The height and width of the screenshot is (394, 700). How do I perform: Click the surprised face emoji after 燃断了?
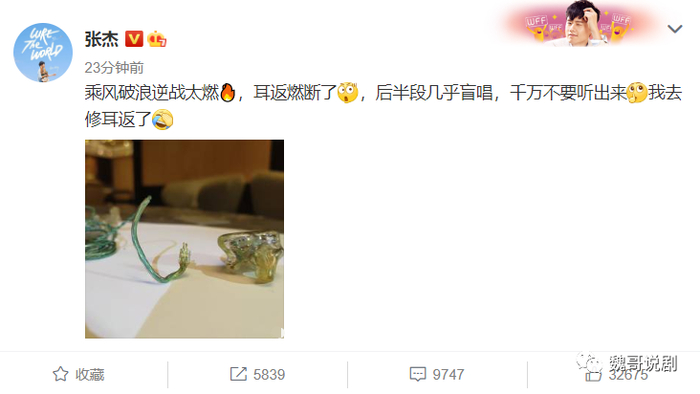[x=347, y=93]
